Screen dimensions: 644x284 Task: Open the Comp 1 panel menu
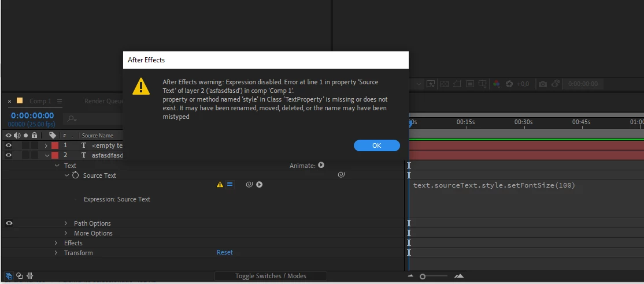[60, 101]
